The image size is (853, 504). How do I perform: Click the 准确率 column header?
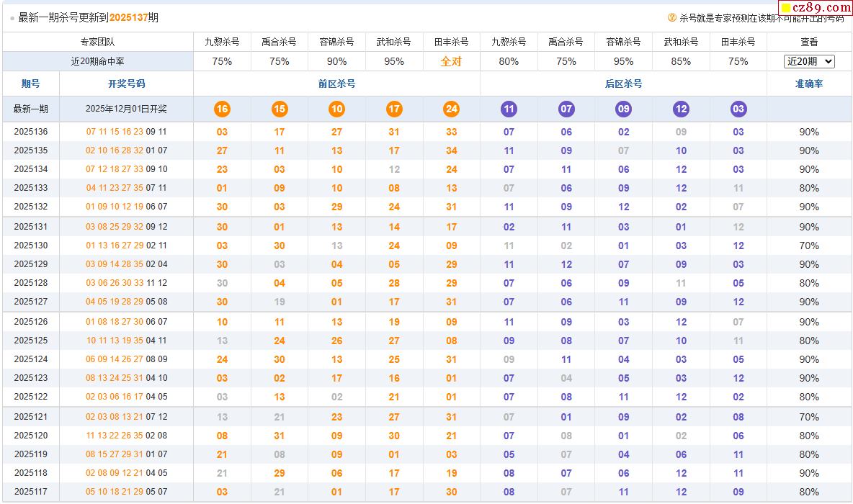pos(808,84)
